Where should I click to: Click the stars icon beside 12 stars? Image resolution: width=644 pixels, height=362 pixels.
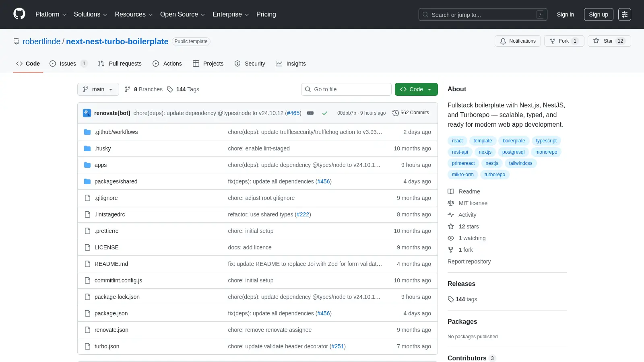[x=451, y=226]
